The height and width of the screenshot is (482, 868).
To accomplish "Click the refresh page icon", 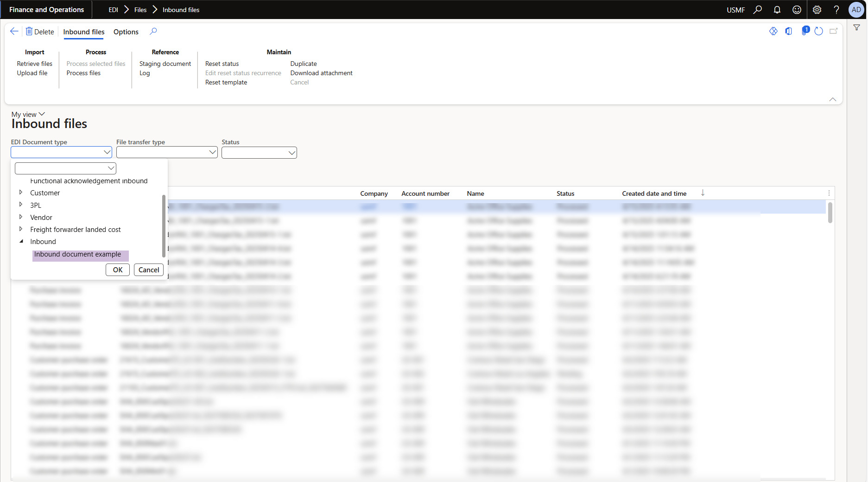I will (x=819, y=32).
